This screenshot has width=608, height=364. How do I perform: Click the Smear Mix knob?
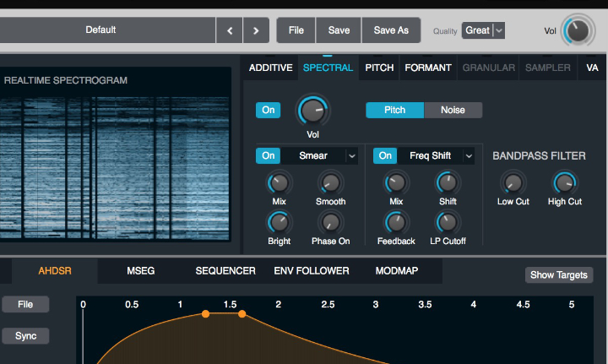tap(279, 183)
